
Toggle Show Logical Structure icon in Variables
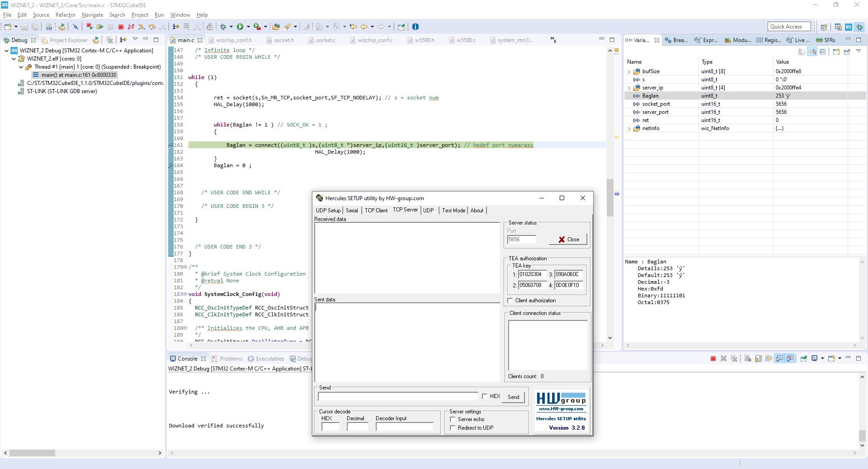pos(812,52)
